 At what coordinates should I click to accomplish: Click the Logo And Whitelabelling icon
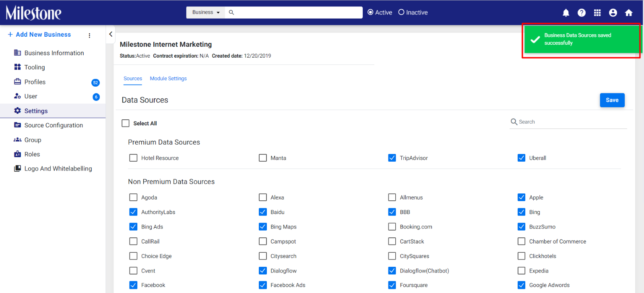(17, 168)
